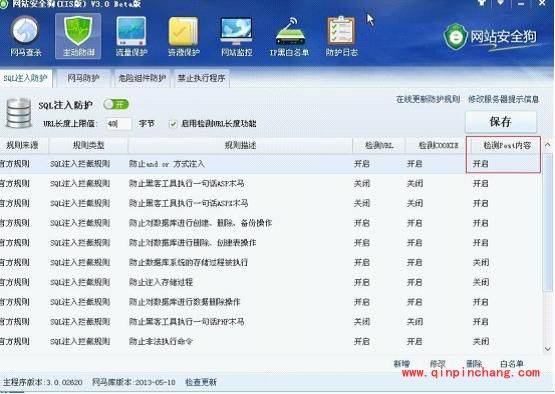Click the 主程序版本 status text
This screenshot has width=555, height=394.
pyautogui.click(x=42, y=382)
